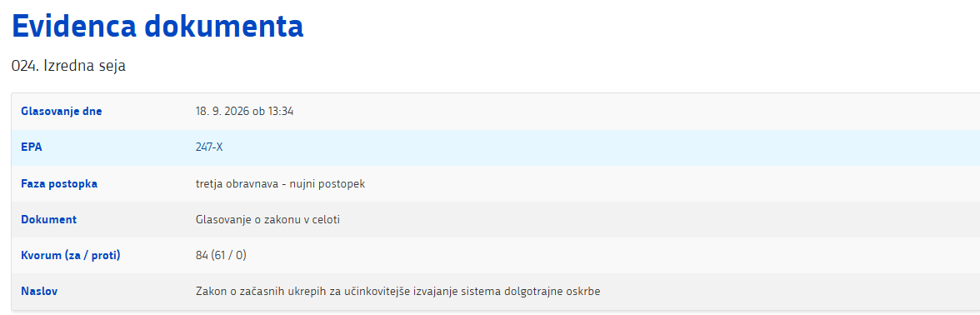Open the EPA number '247-X'
The height and width of the screenshot is (315, 980).
208,147
